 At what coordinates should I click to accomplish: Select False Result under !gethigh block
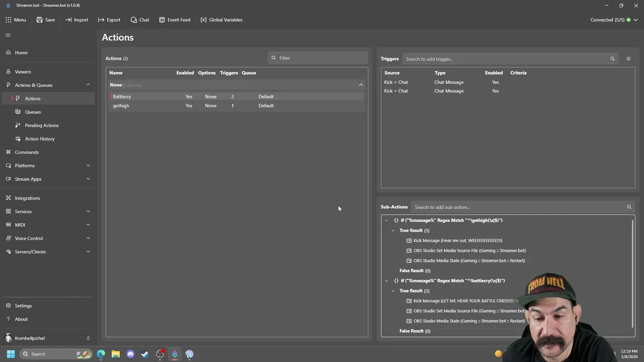coord(415,270)
